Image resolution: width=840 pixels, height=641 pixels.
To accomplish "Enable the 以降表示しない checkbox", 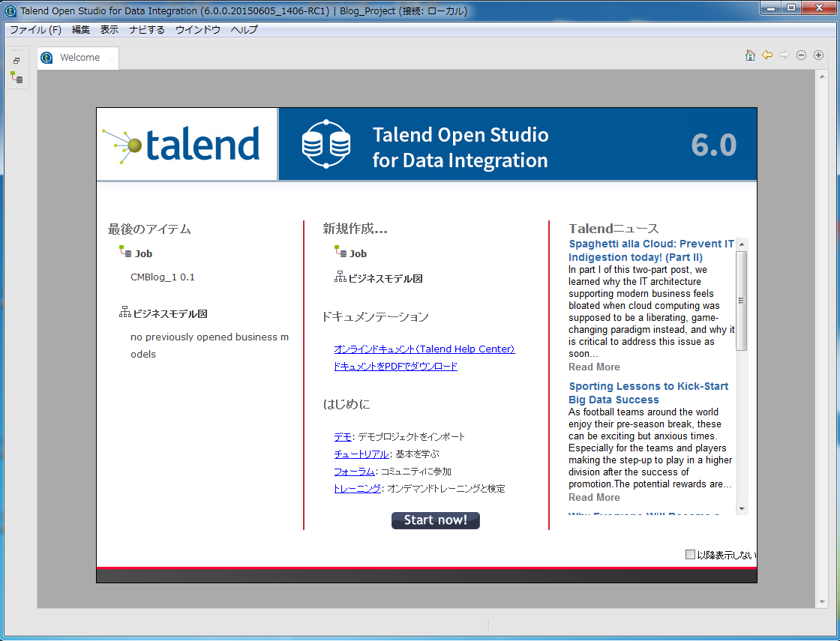I will point(689,554).
